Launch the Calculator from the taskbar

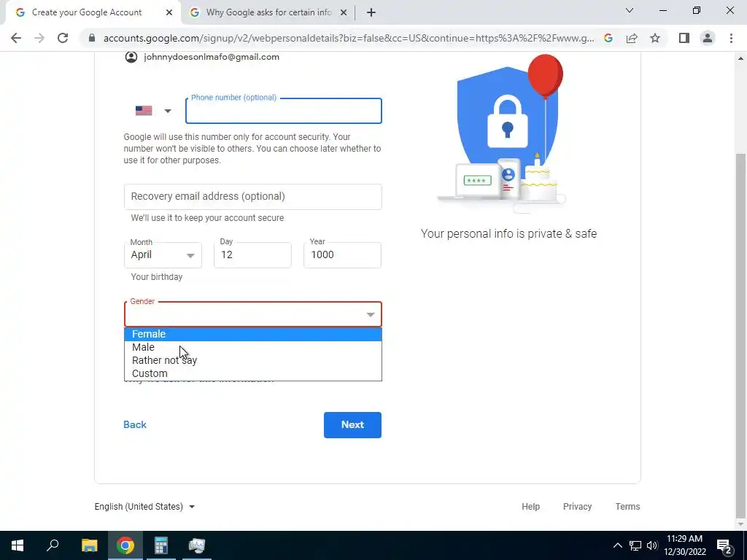[161, 545]
